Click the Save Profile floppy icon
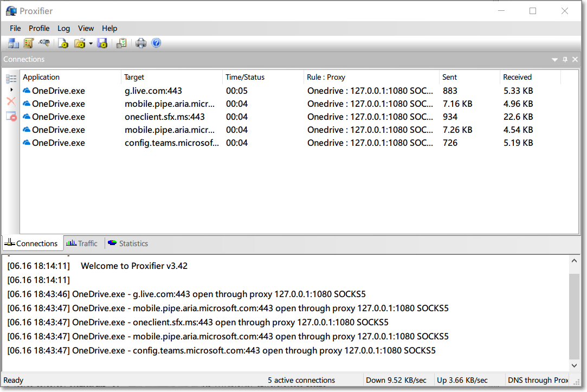Screen dimensions: 587x392 point(102,43)
